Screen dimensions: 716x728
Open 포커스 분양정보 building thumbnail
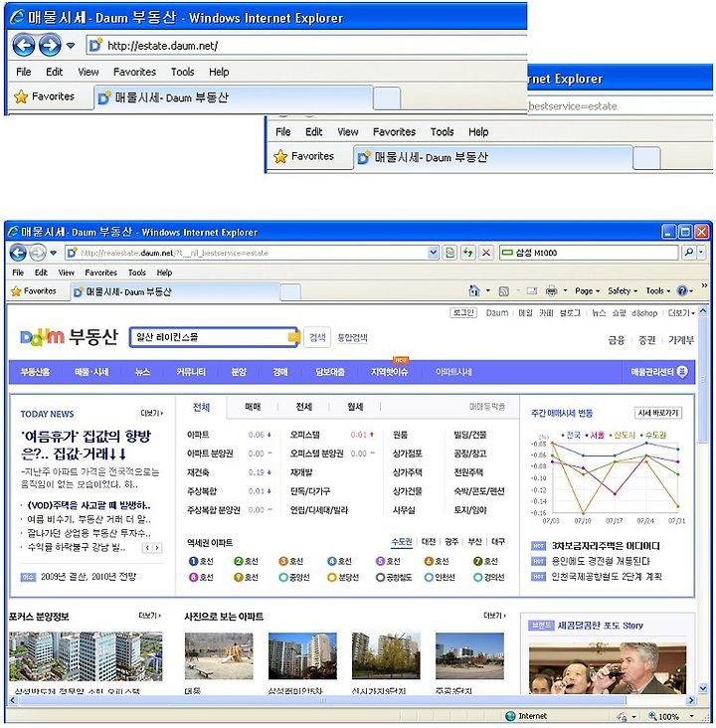tap(86, 656)
